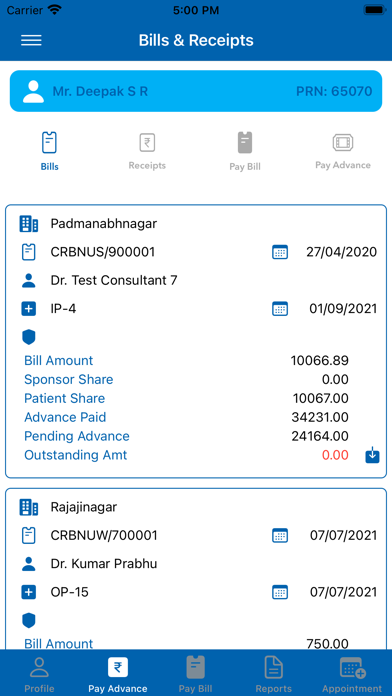This screenshot has width=392, height=696.
Task: Open Pay Bill in bottom bar
Action: click(x=196, y=675)
